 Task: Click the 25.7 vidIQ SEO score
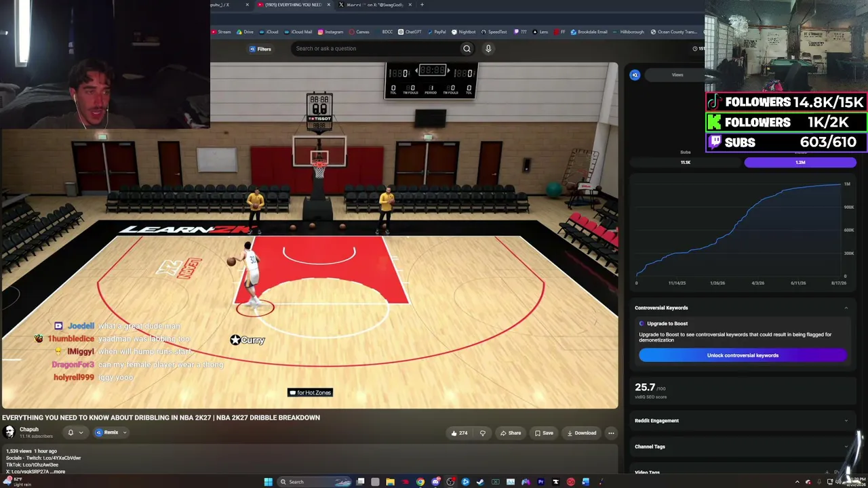pos(645,388)
